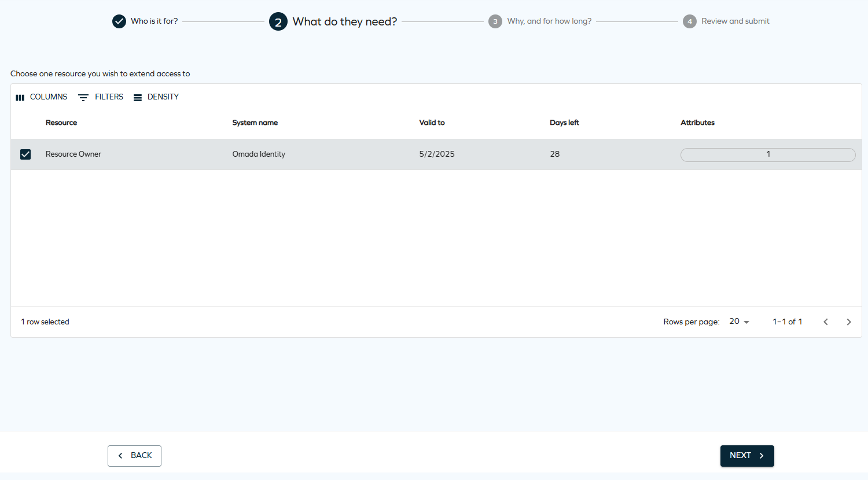The image size is (868, 480).
Task: Click 'What do they need?' step label
Action: 345,21
